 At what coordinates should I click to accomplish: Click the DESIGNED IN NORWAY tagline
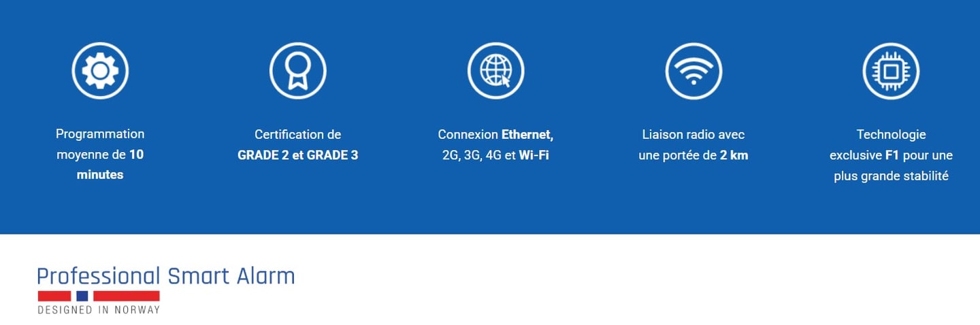99,310
